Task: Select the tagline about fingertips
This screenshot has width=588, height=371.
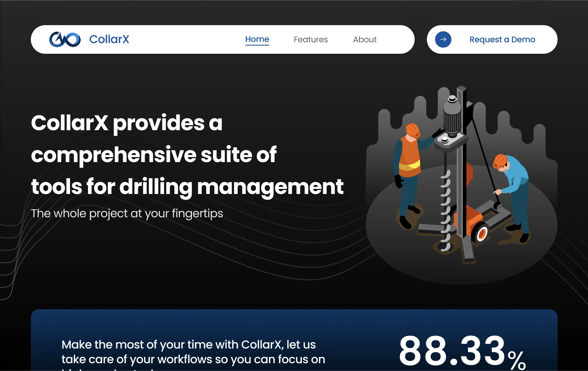Action: [127, 213]
